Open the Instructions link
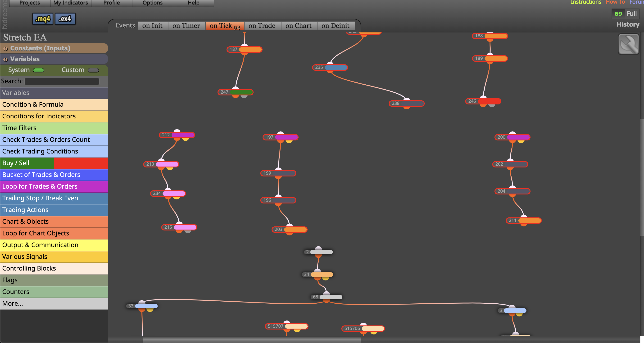The height and width of the screenshot is (343, 644). [x=586, y=2]
